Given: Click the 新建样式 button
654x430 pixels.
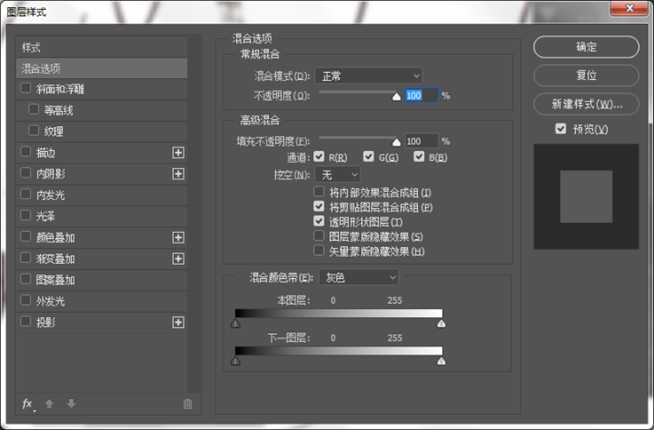Looking at the screenshot, I should [x=586, y=104].
